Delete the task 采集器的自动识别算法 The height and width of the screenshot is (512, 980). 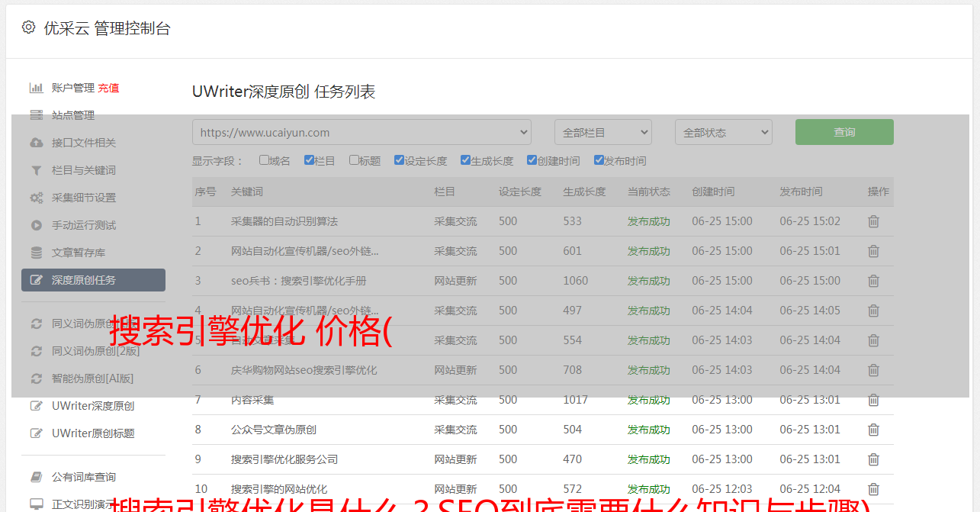(873, 221)
